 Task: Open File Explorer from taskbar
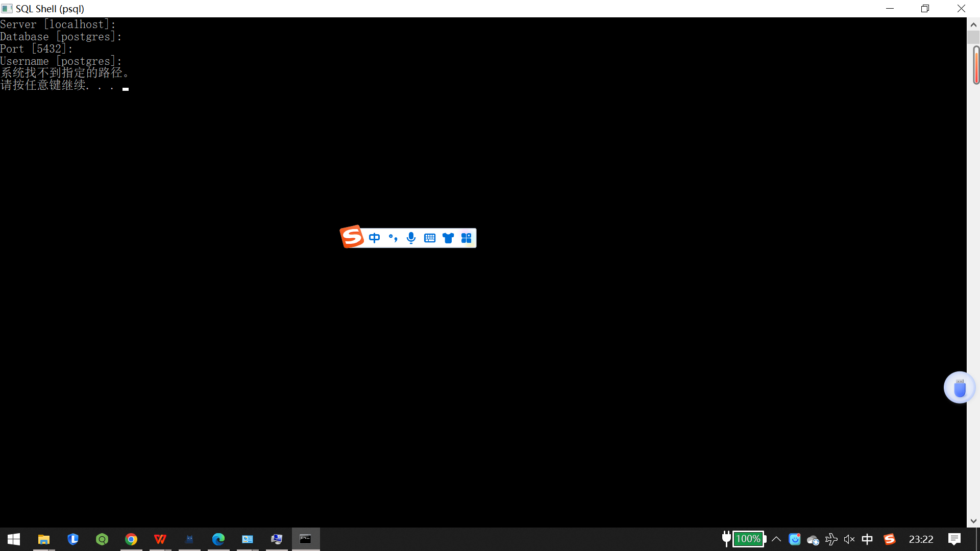pos(44,539)
